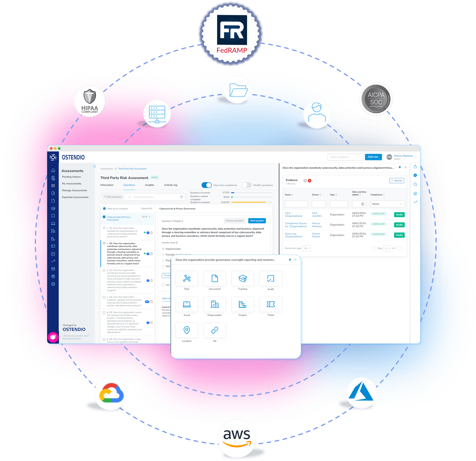
Task: Select the Ticket tile in popup
Action: coord(271,304)
